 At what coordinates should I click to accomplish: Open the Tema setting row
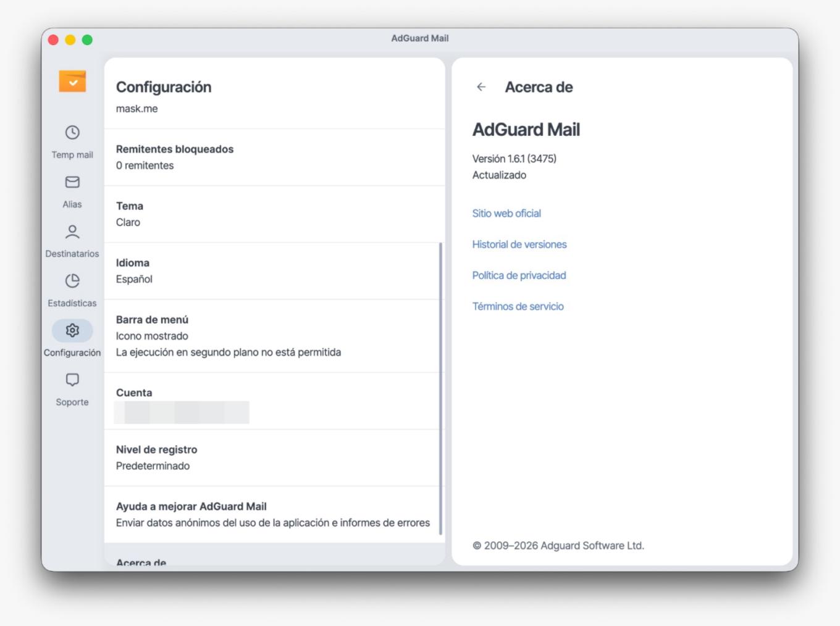[274, 214]
